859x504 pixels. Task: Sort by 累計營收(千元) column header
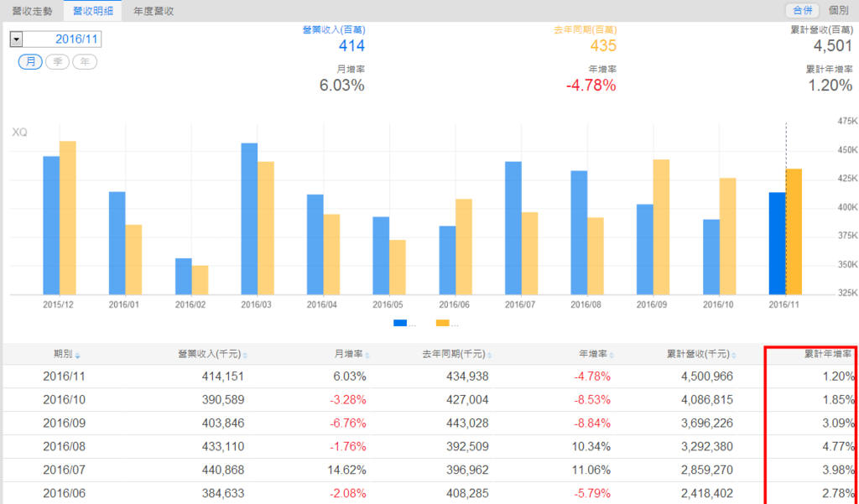[x=701, y=355]
